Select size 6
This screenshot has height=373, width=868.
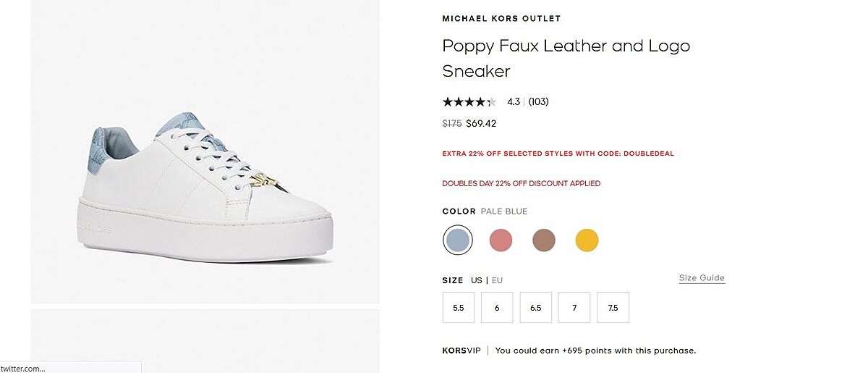497,307
